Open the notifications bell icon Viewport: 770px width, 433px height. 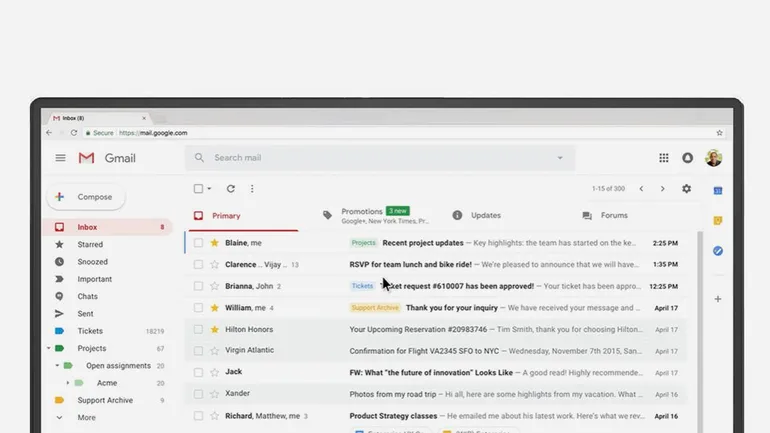point(687,158)
